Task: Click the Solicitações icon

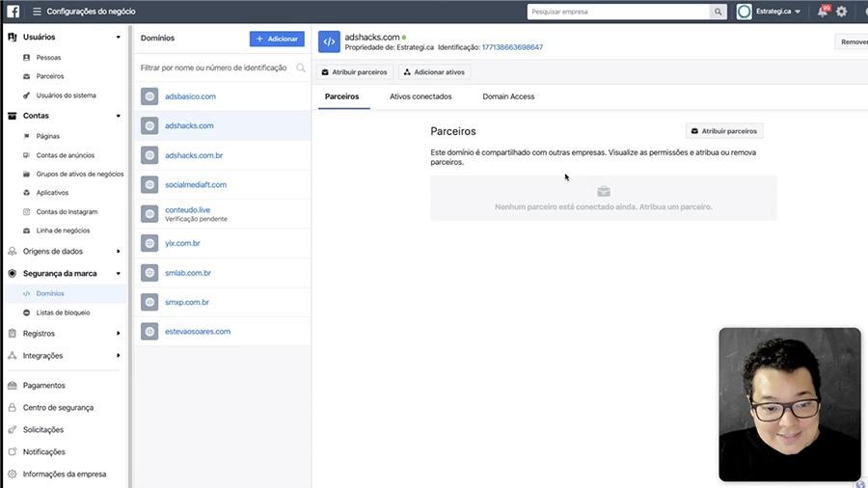Action: (13, 429)
